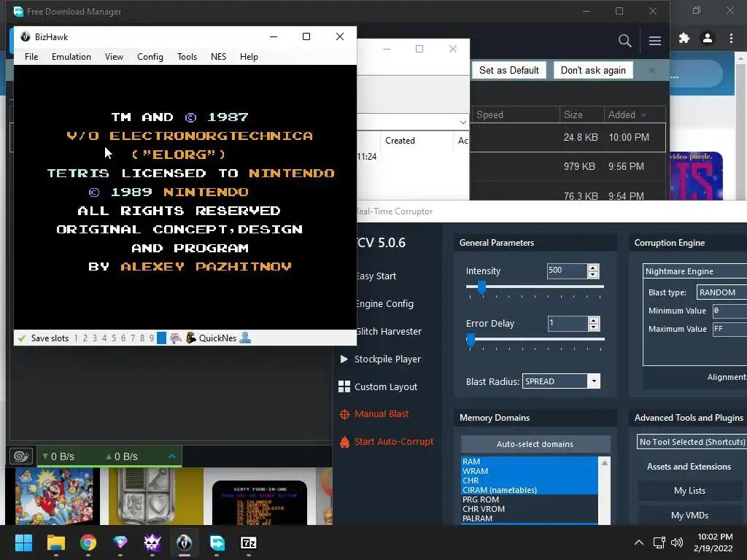Increase Intensity with the up spinner
Screen dimensions: 747x560
click(x=593, y=268)
